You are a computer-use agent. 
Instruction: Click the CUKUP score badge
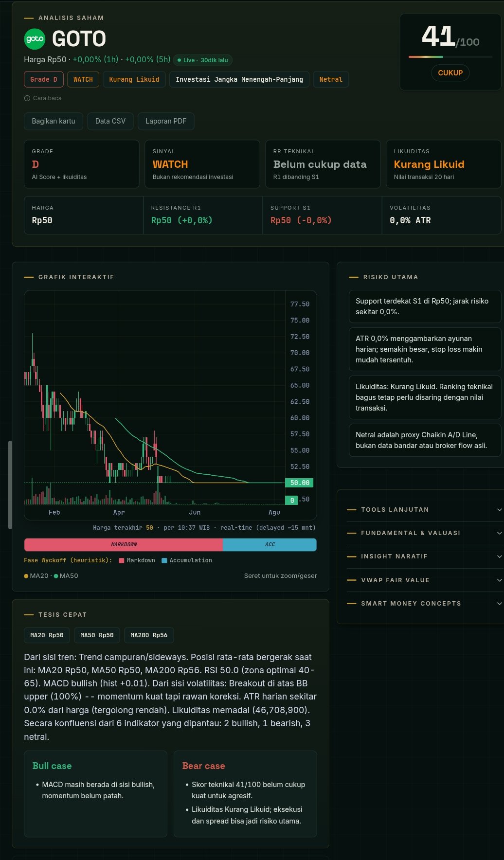pos(450,73)
